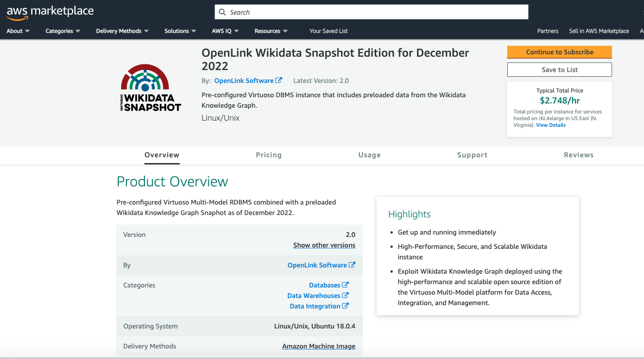644x359 pixels.
Task: Click the search magnifier icon
Action: click(222, 12)
